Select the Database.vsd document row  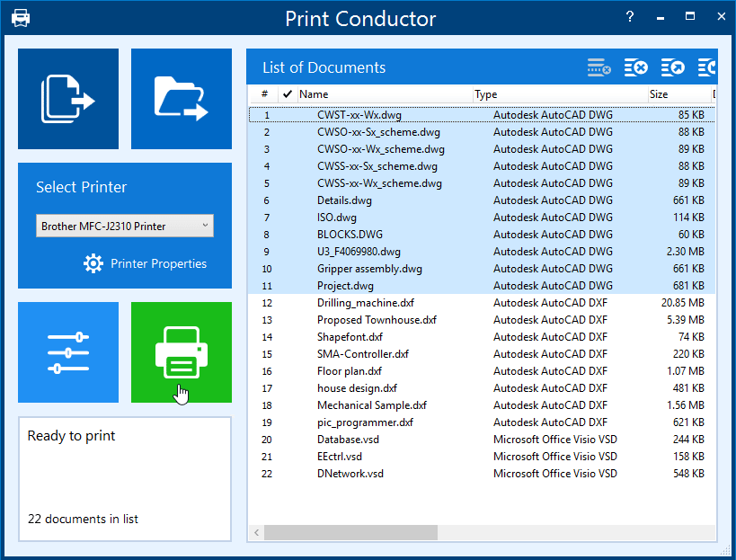point(350,440)
